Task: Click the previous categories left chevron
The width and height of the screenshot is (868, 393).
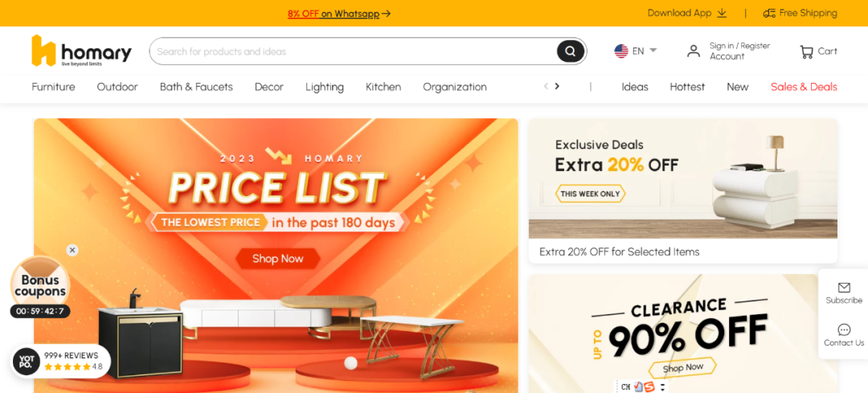Action: point(546,86)
